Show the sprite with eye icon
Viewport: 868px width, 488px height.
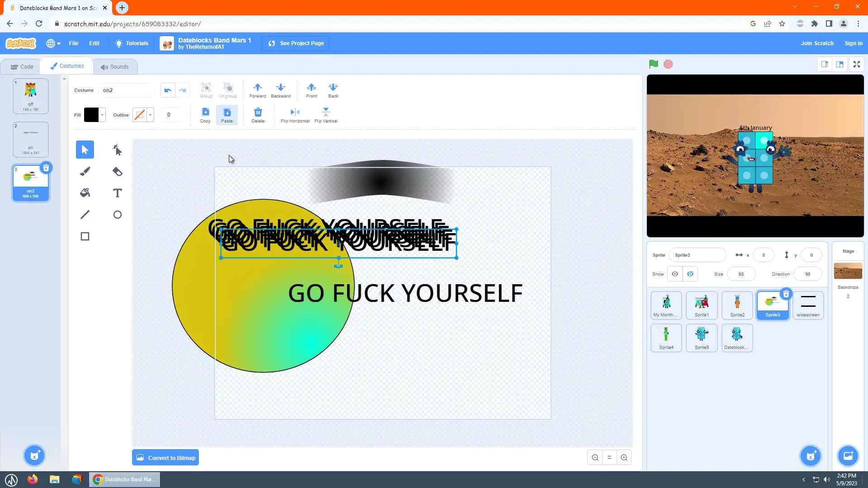[675, 274]
